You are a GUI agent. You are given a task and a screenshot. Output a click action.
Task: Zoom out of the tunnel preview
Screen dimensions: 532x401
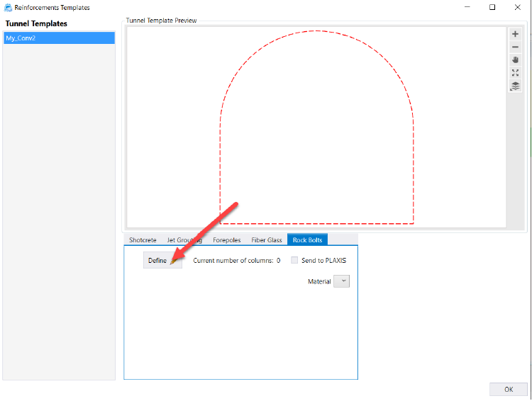516,47
